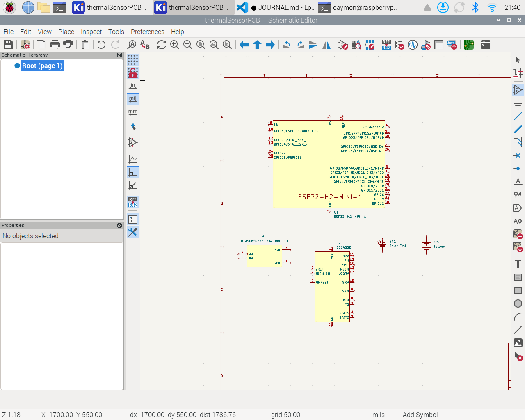
Task: Toggle grid overrides lock icon
Action: click(x=133, y=73)
